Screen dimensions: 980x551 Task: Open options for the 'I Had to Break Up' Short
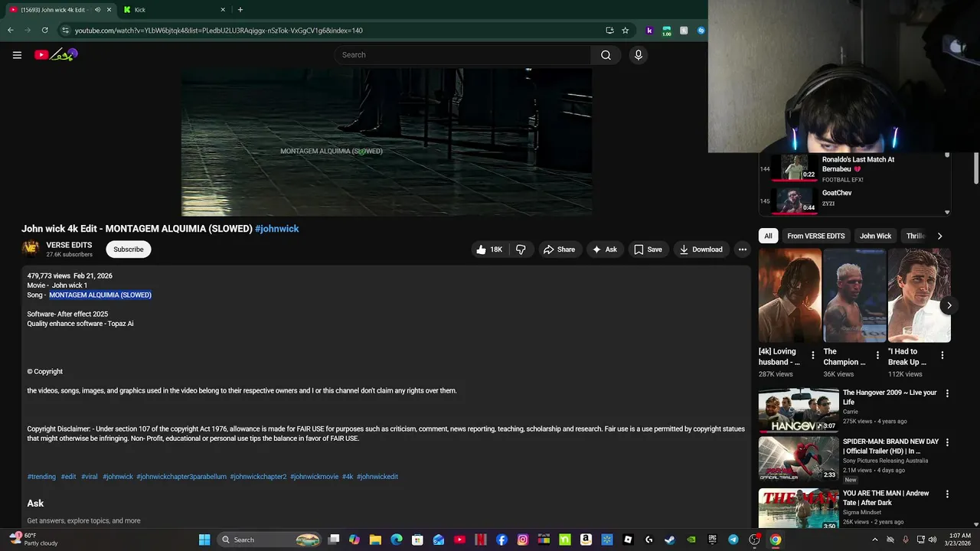(942, 355)
